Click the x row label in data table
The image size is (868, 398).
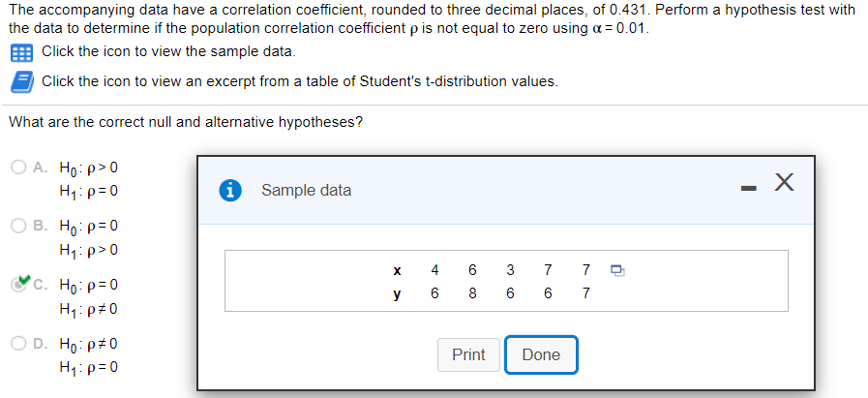click(397, 270)
